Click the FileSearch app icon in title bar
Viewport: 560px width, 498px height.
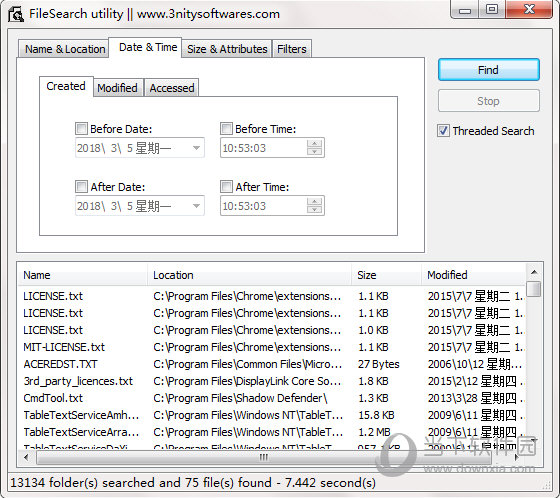(15, 14)
